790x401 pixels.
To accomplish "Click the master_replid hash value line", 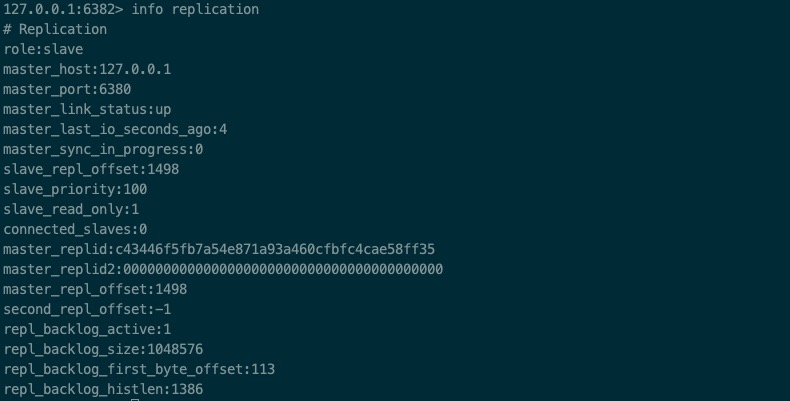I will 219,249.
